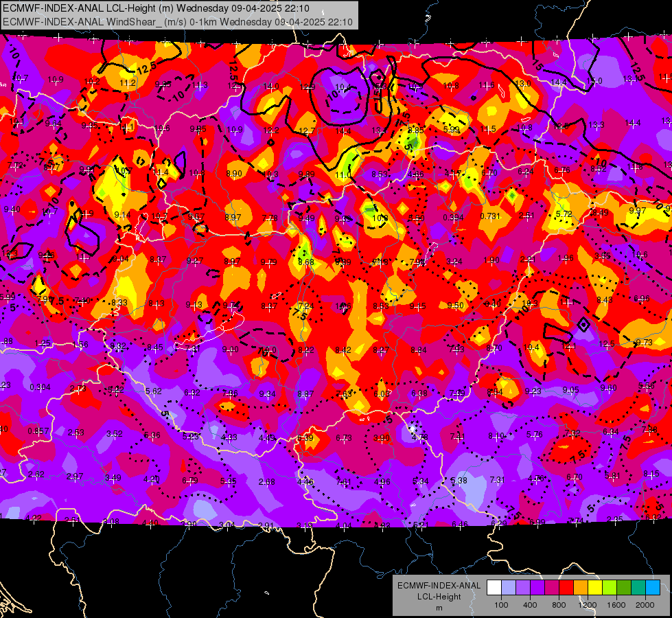Click the grid value 2.97
Image resolution: width=672 pixels, height=618 pixels.
(x=75, y=477)
